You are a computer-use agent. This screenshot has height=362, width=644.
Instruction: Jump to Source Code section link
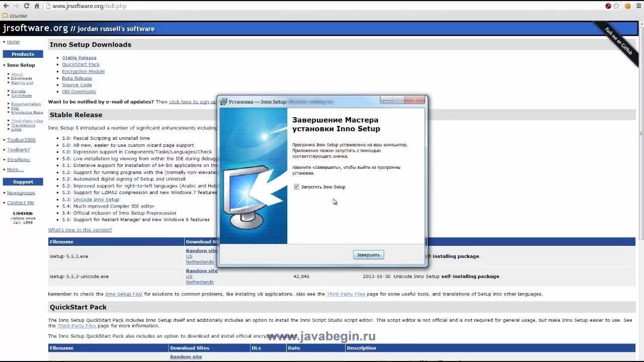point(77,85)
